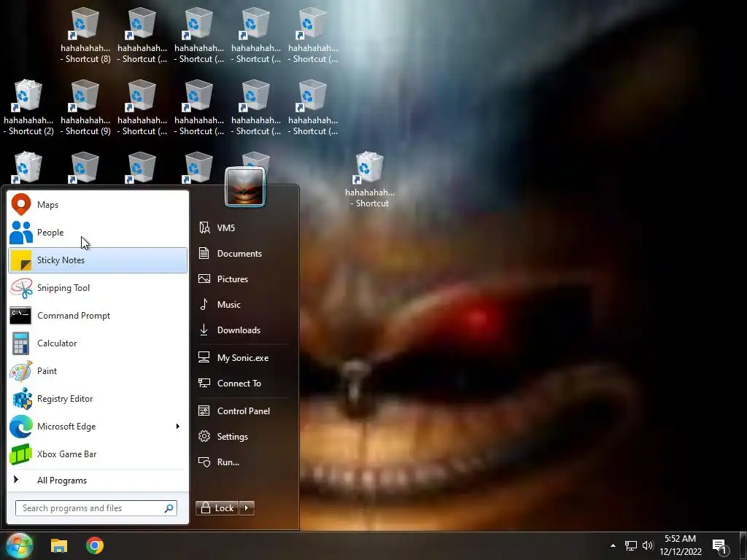747x560 pixels.
Task: Click the volume speaker icon
Action: (x=648, y=545)
